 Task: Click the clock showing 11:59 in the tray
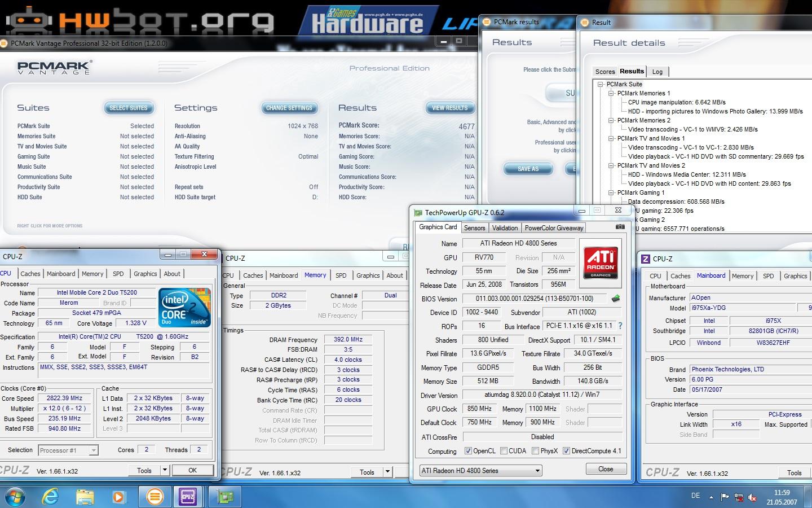pos(782,493)
